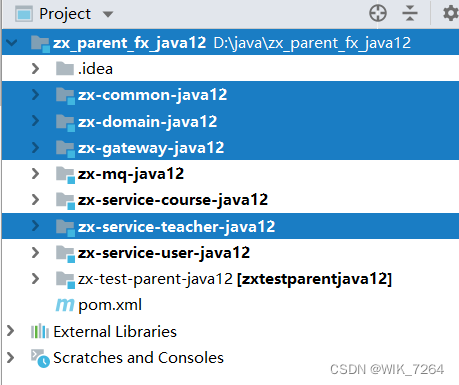Select the zx-service-teacher-java12 label
Viewport: 459px width, 385px height.
pos(176,227)
